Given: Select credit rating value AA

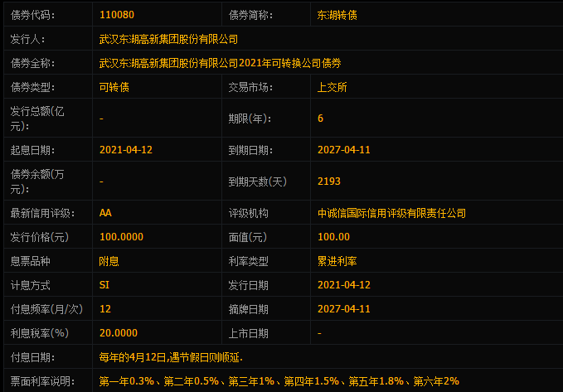Looking at the screenshot, I should pos(105,213).
